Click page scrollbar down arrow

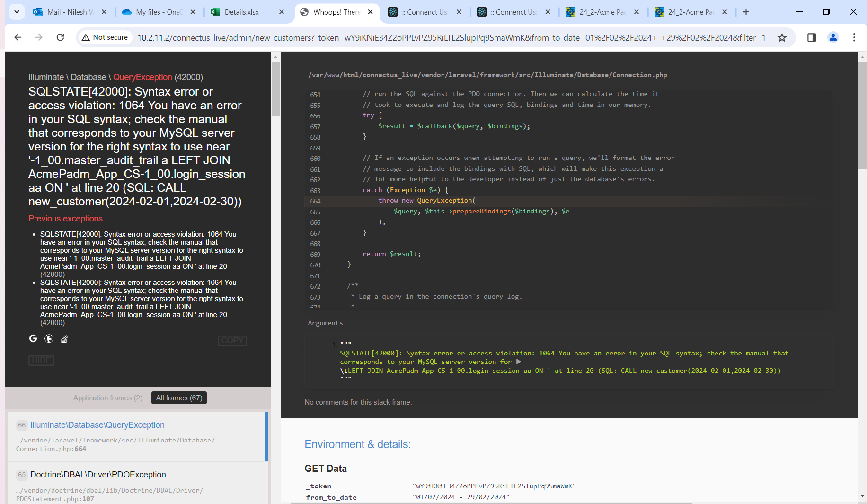862,496
